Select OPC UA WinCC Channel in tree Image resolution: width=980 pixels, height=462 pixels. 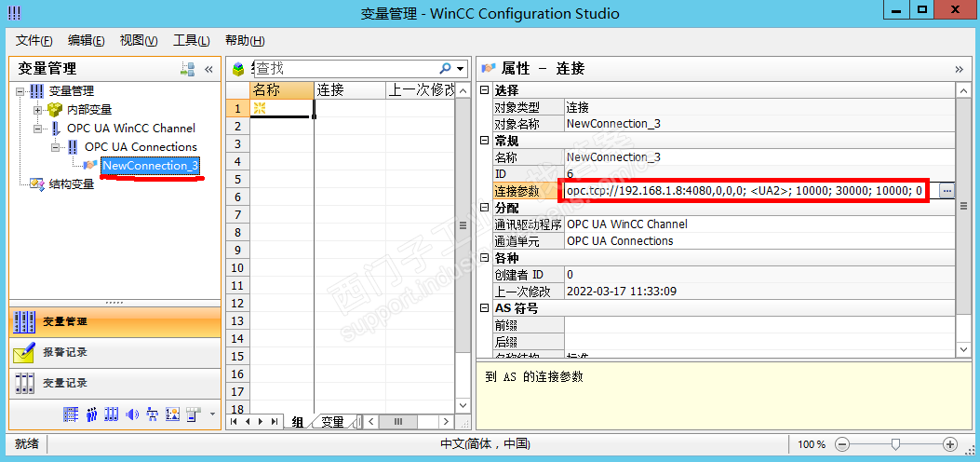131,129
